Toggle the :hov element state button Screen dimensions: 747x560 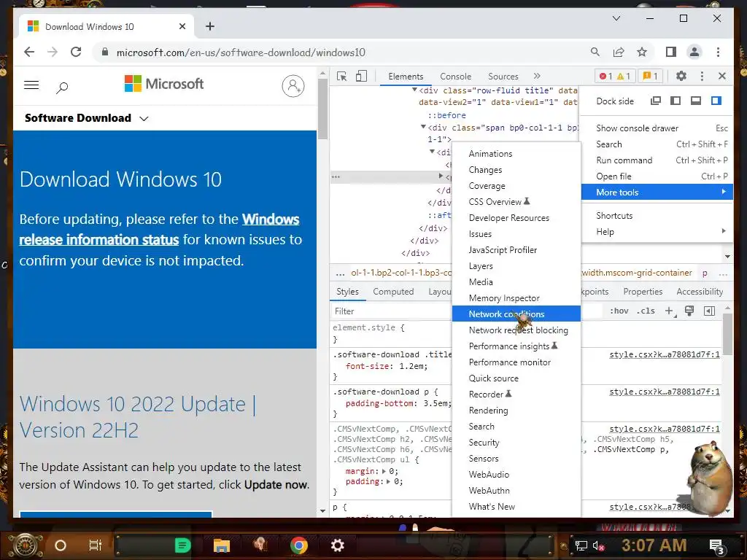619,311
